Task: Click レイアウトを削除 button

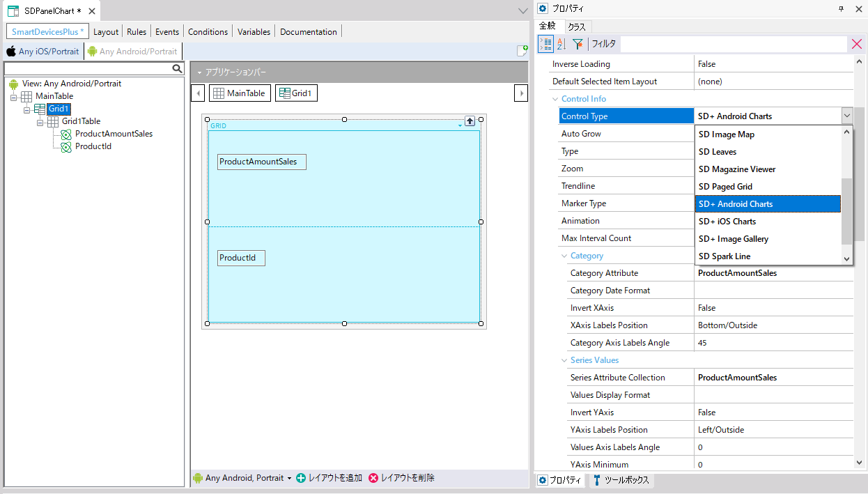Action: click(401, 478)
